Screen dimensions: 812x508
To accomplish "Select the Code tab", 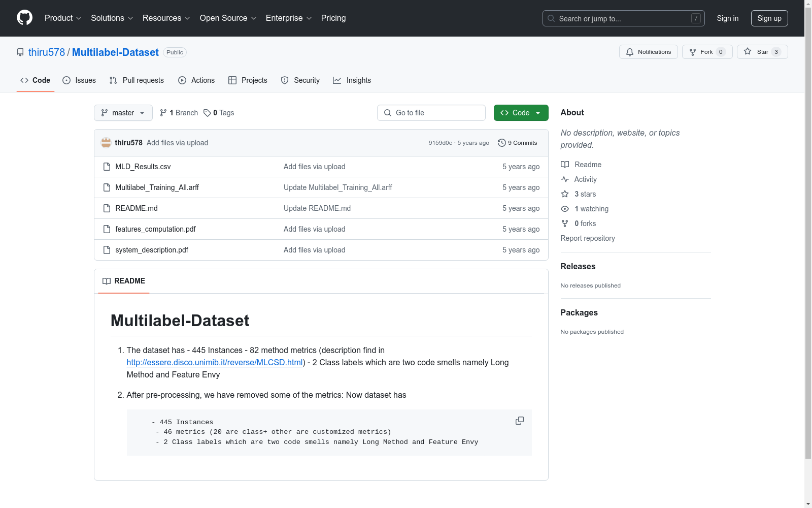I will tap(36, 80).
